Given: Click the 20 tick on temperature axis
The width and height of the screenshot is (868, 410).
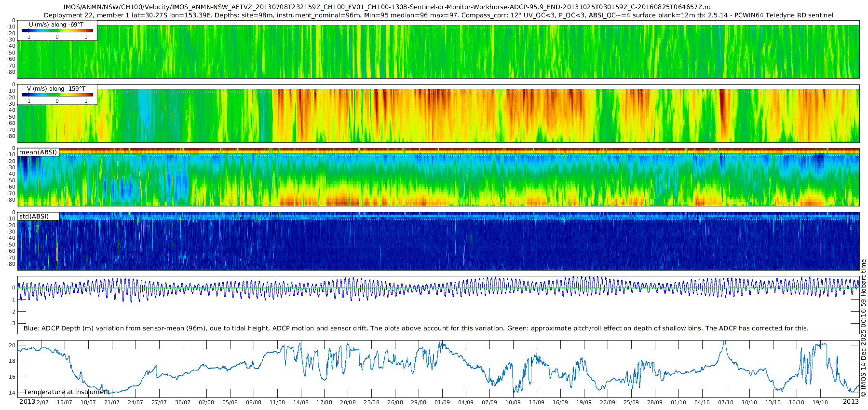Looking at the screenshot, I should click(13, 345).
